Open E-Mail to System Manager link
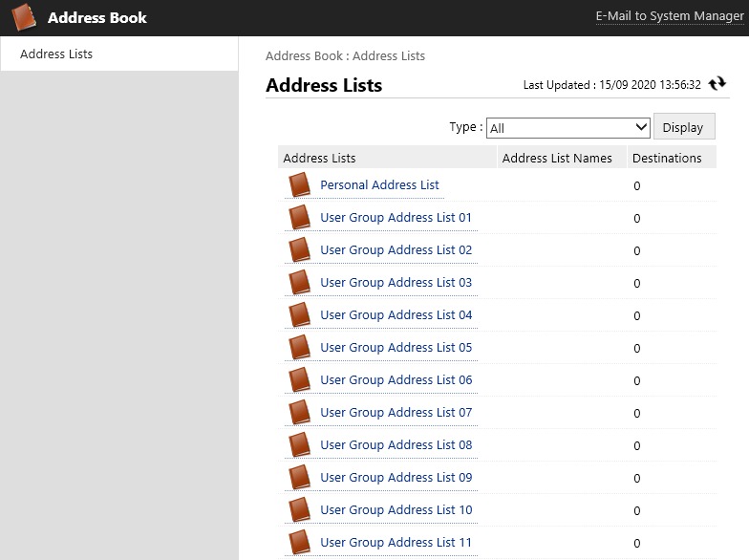This screenshot has width=749, height=560. pyautogui.click(x=669, y=16)
